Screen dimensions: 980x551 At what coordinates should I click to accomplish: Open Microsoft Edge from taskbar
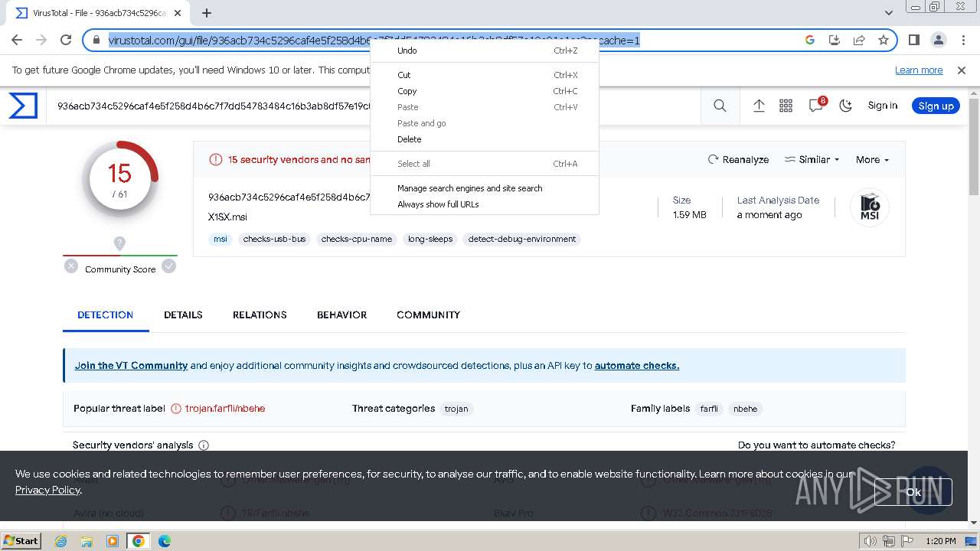point(165,541)
